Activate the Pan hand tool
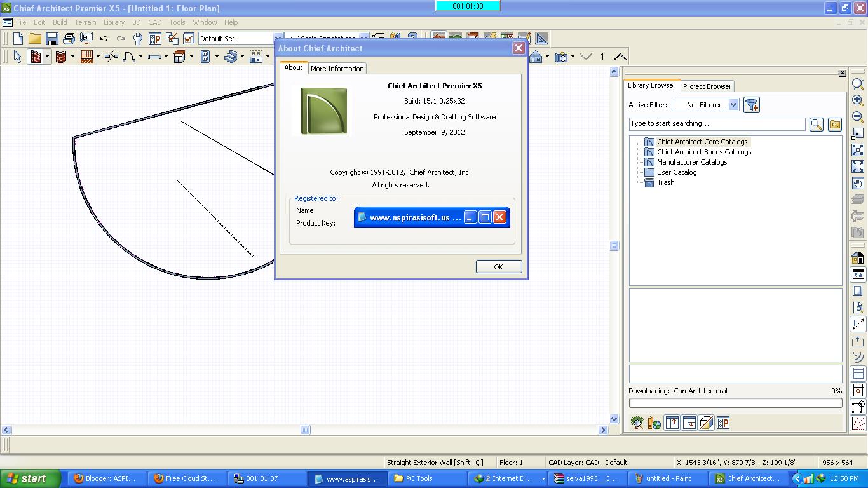This screenshot has height=488, width=868. pyautogui.click(x=858, y=183)
